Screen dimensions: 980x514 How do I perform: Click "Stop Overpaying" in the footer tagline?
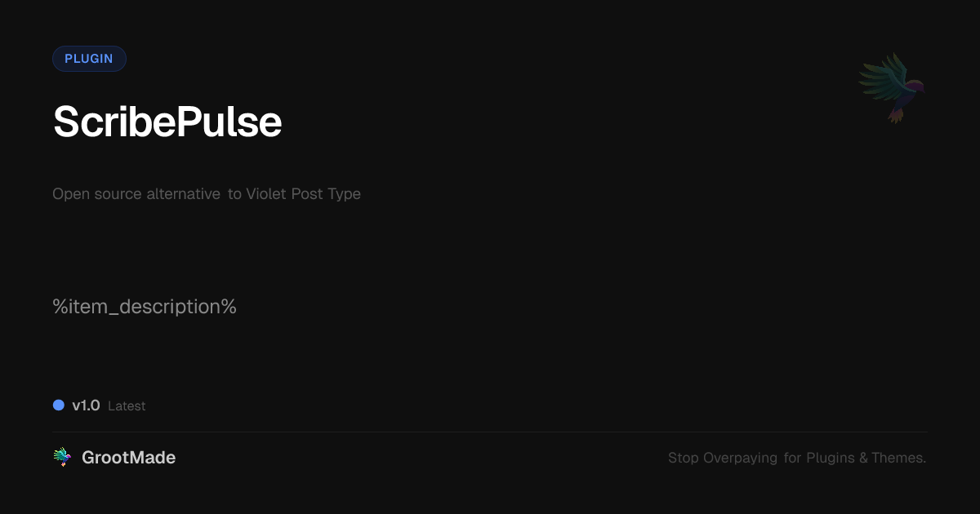(x=723, y=458)
